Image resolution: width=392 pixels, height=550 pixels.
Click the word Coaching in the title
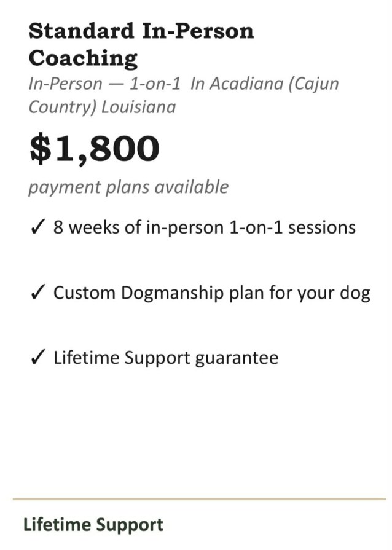click(83, 58)
